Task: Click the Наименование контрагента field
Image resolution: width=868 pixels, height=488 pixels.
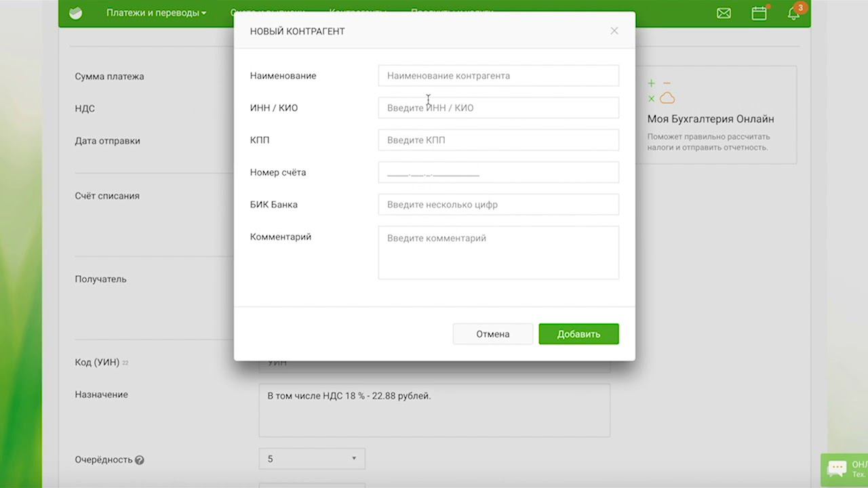Action: 498,76
